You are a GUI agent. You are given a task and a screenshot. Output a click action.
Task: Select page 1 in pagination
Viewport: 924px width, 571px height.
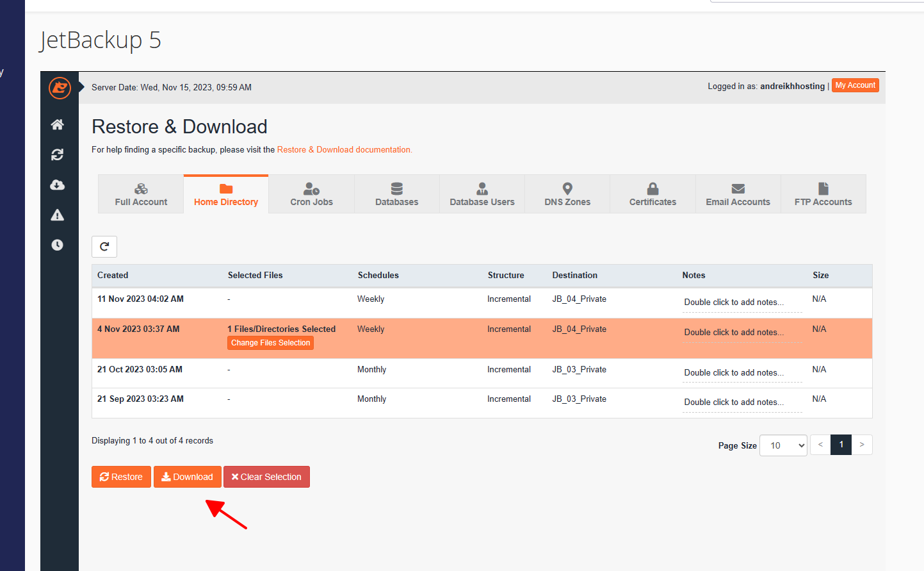tap(841, 445)
